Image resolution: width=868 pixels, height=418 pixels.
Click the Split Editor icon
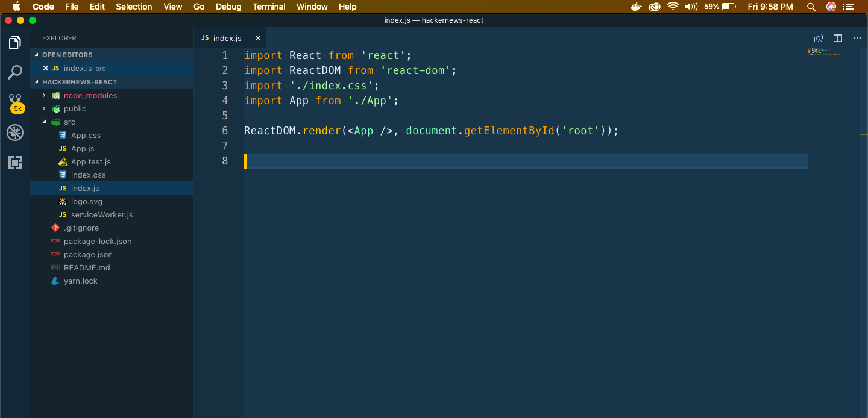click(x=838, y=38)
